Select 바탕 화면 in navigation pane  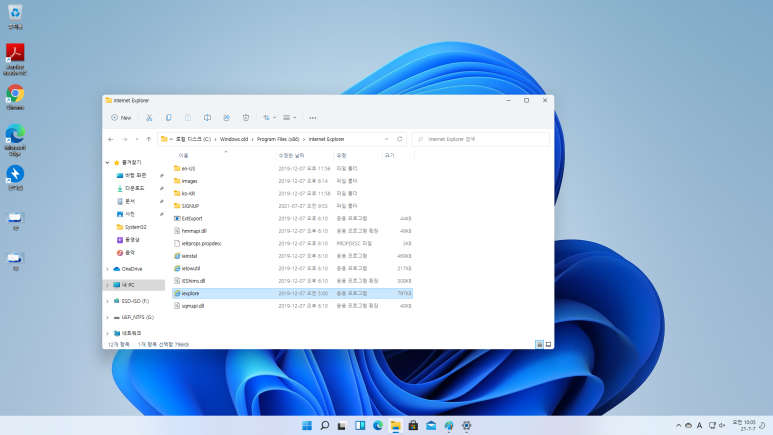(135, 176)
